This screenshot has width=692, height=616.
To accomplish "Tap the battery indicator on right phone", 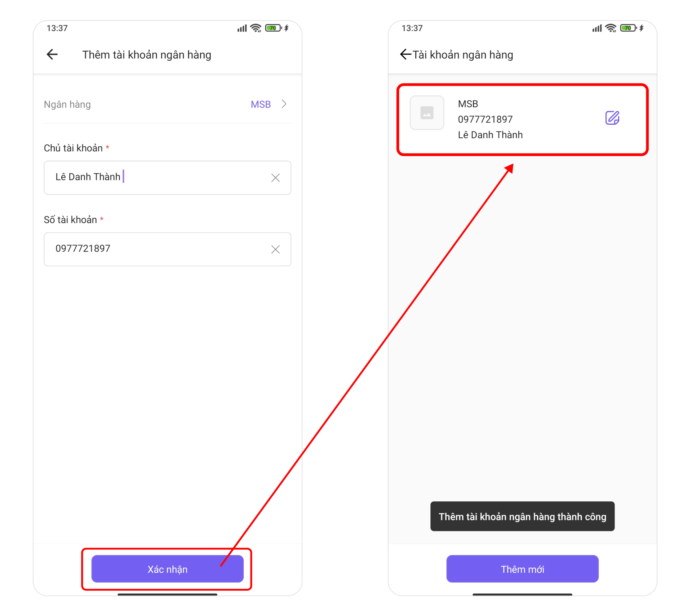I will click(629, 28).
